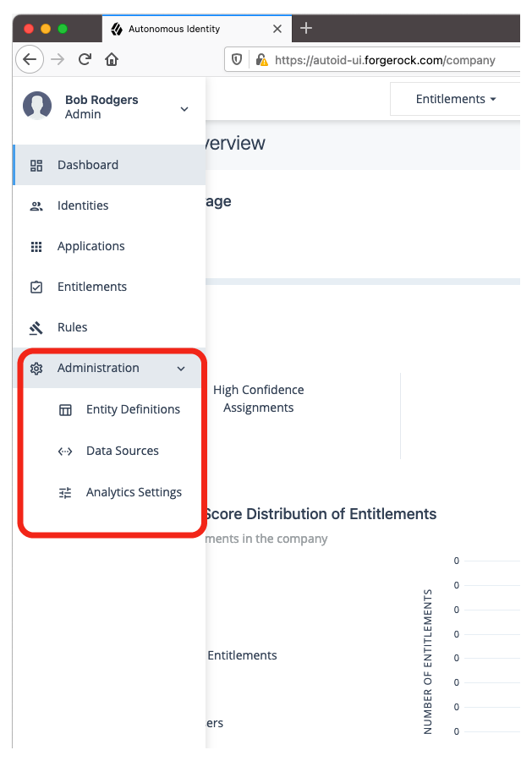Click the Dashboard grid icon
The image size is (532, 772).
click(36, 166)
